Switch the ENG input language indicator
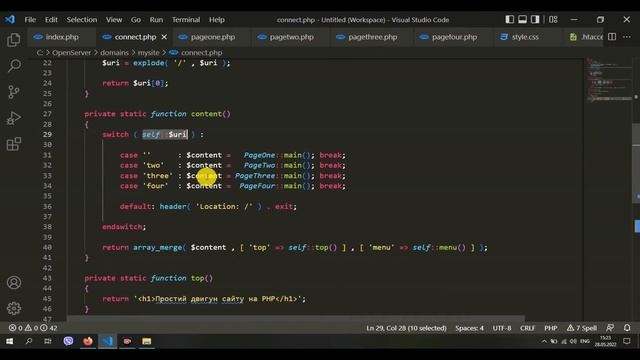The width and height of the screenshot is (640, 360). coord(585,341)
